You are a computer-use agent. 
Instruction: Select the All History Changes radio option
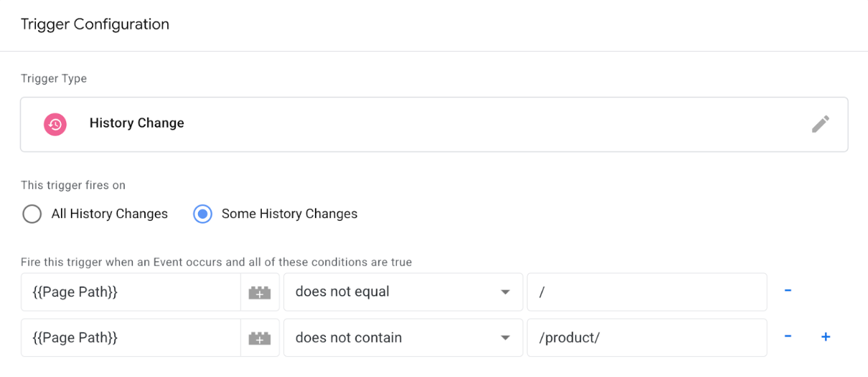32,214
